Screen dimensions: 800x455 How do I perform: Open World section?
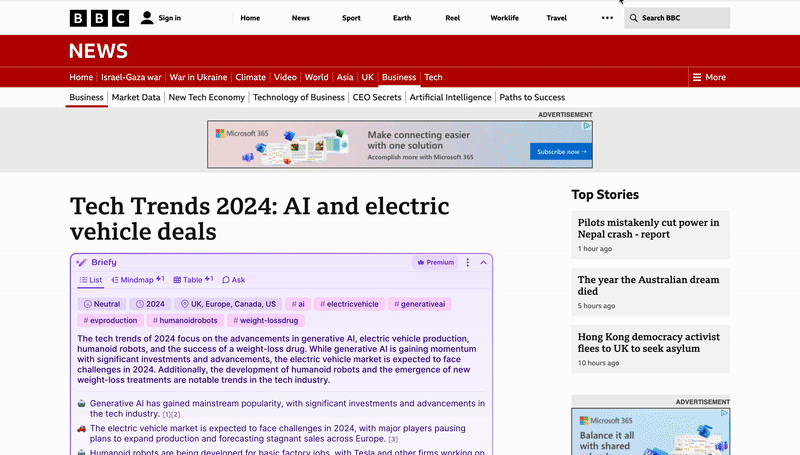pos(316,78)
